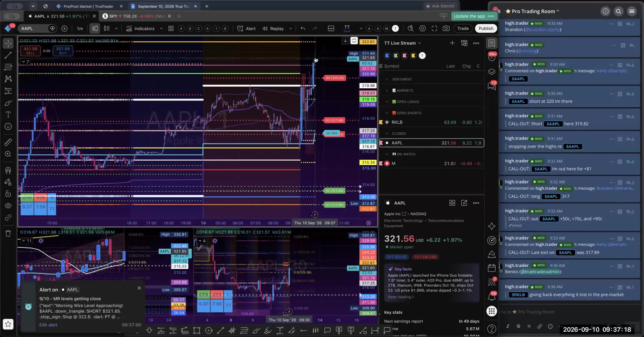Select RKLB in the watchlist
The width and height of the screenshot is (644, 337).
click(x=432, y=122)
